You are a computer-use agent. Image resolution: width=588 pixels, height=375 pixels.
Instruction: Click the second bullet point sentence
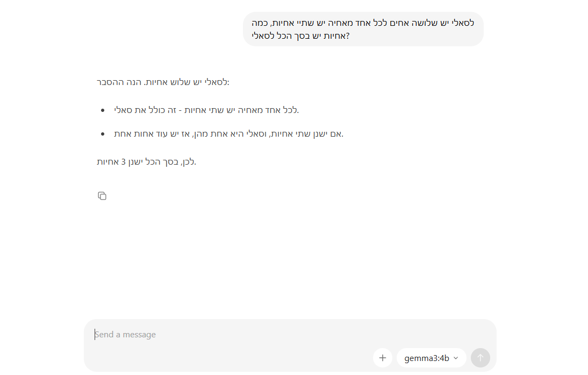[x=228, y=133]
